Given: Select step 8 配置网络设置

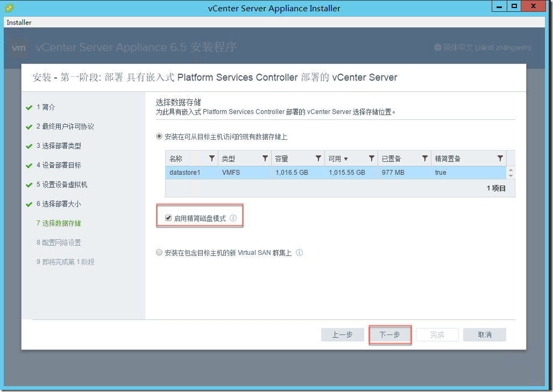Looking at the screenshot, I should coord(59,243).
